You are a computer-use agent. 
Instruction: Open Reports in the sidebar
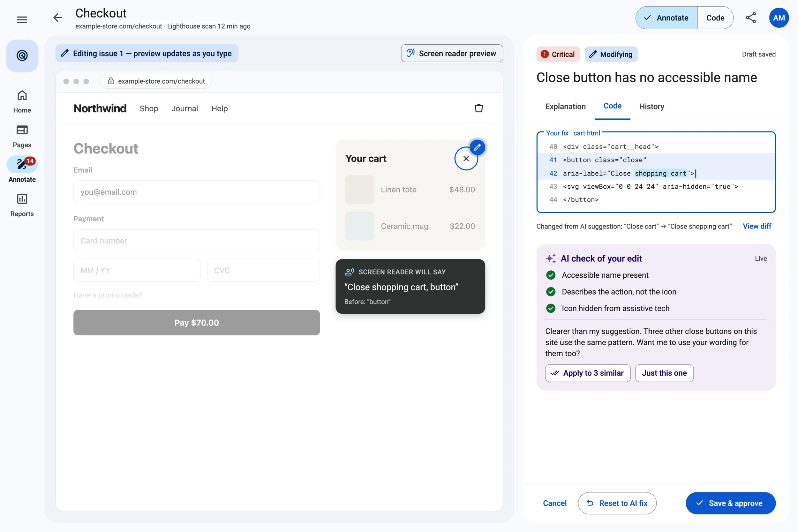[x=22, y=205]
